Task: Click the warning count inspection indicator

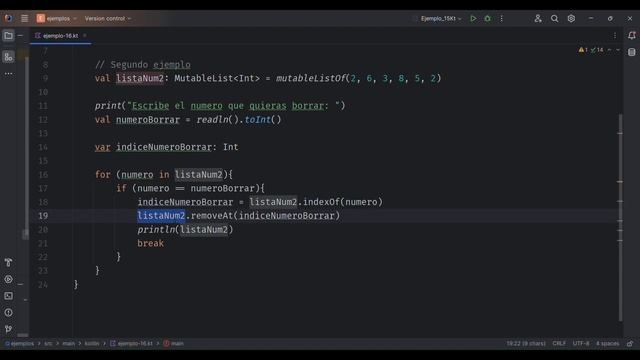Action: (x=583, y=50)
